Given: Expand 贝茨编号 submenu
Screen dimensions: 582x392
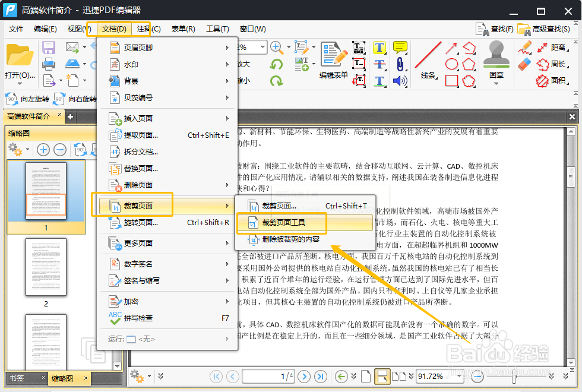Looking at the screenshot, I should point(169,97).
